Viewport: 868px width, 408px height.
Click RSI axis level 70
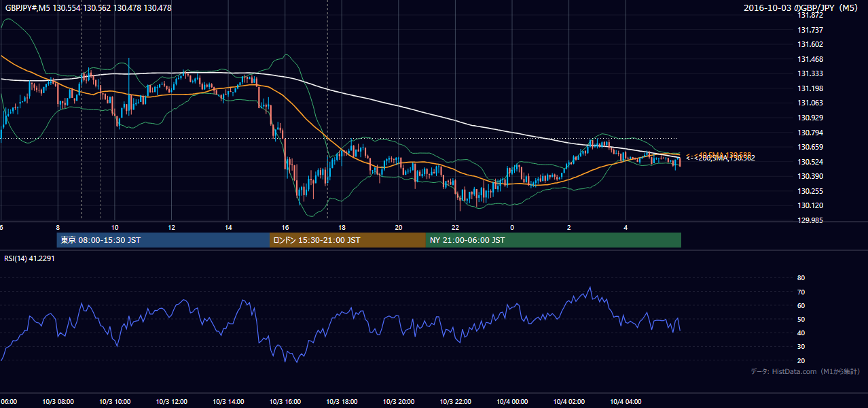pos(801,292)
